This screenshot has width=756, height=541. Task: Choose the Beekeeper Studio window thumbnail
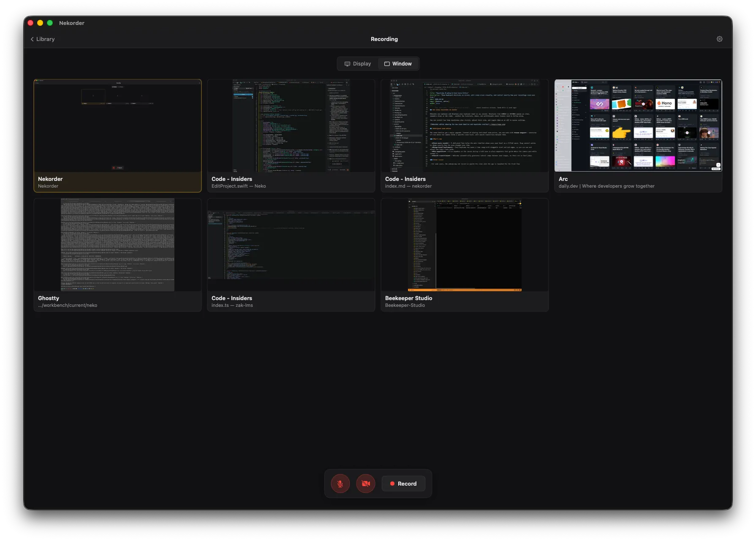(x=465, y=244)
